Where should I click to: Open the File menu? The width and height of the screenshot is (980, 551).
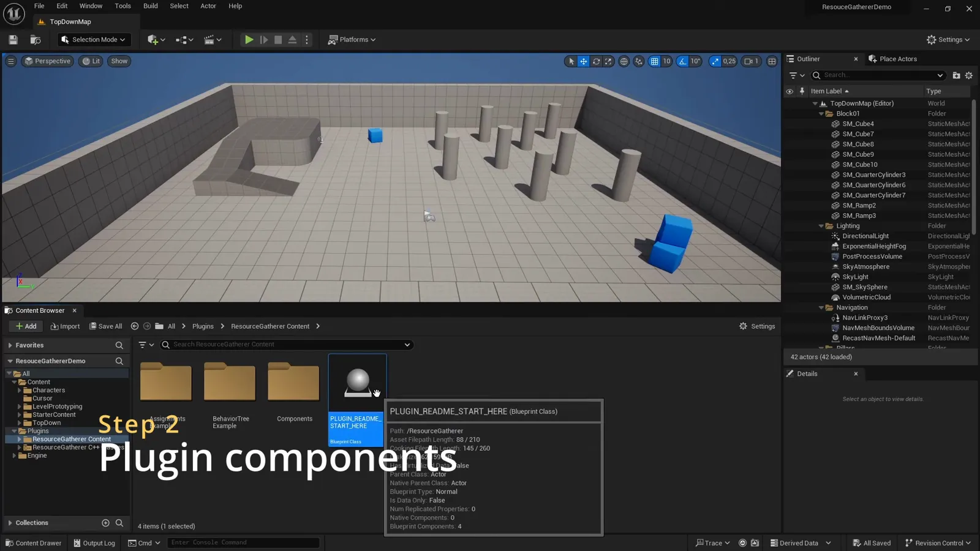pos(39,6)
